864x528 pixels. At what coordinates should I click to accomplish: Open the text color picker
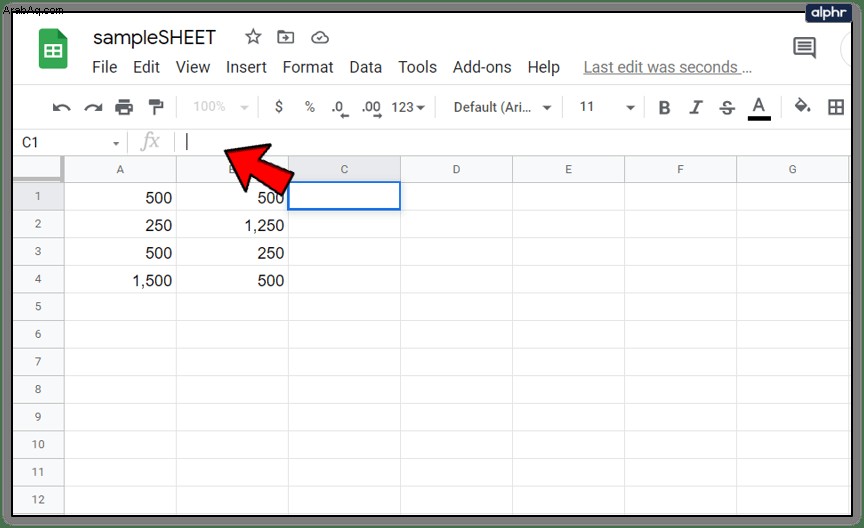(x=759, y=107)
